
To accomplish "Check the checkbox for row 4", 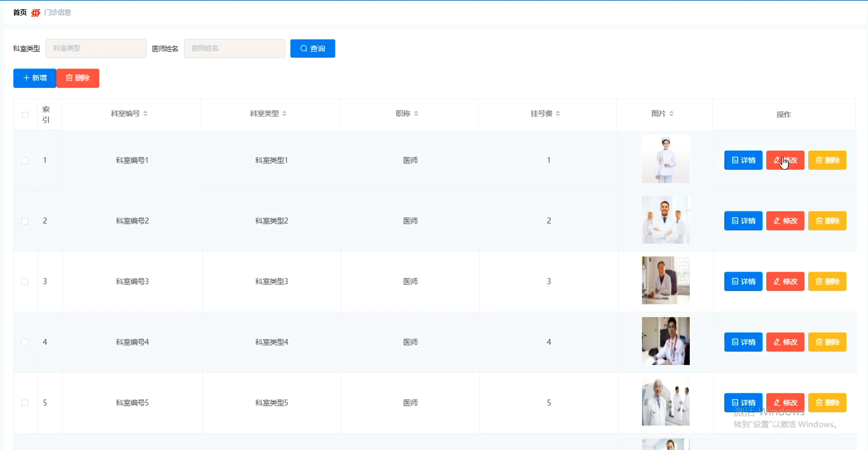I will coord(25,343).
